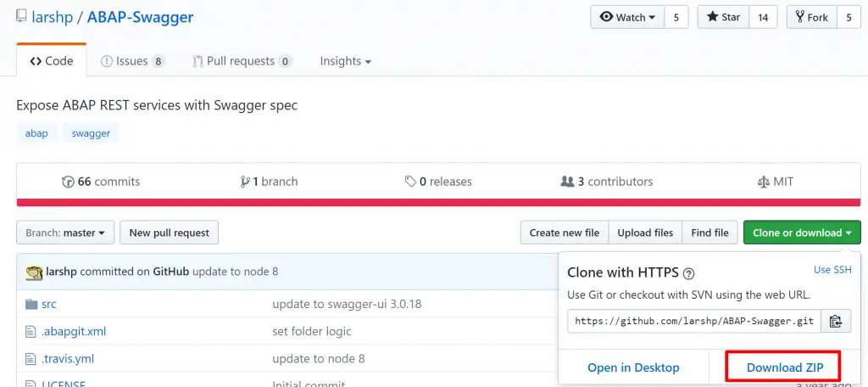Screen dimensions: 868x387
Task: Open the update to node 8 commit message
Action: click(236, 272)
